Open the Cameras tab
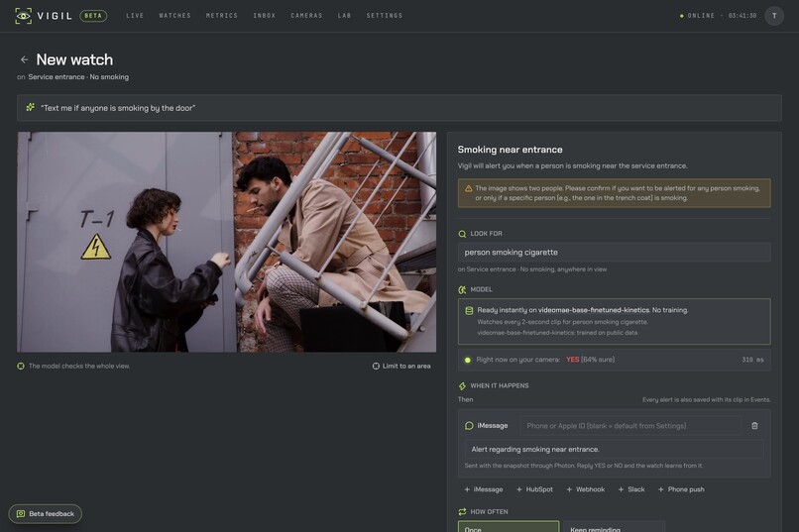This screenshot has width=799, height=532. 306,16
